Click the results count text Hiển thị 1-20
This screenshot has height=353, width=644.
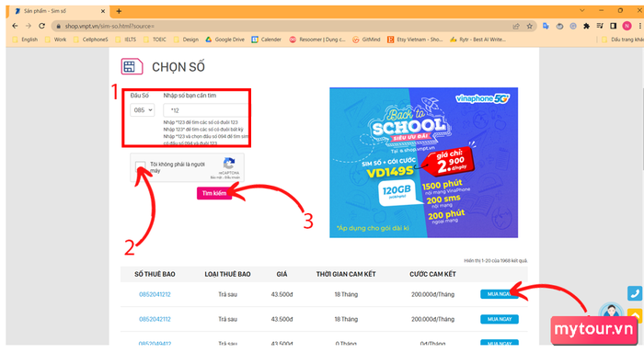(496, 261)
